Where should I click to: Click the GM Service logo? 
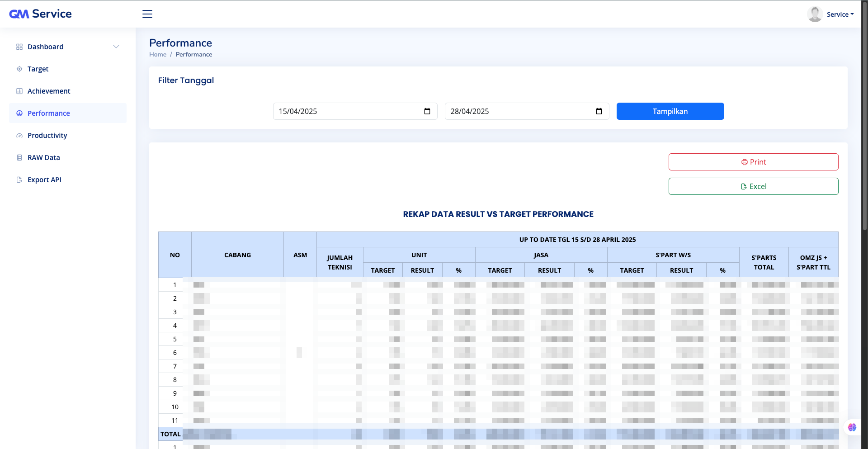tap(40, 14)
